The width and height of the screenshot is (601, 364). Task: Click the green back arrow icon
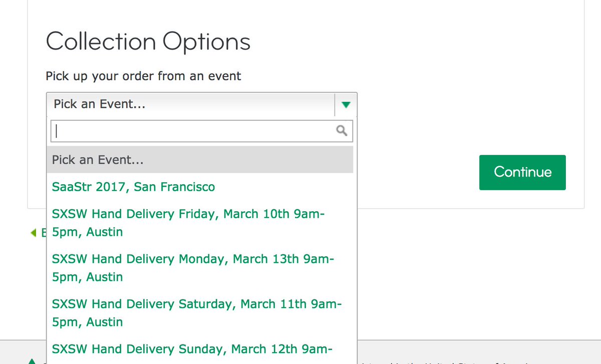pyautogui.click(x=34, y=232)
